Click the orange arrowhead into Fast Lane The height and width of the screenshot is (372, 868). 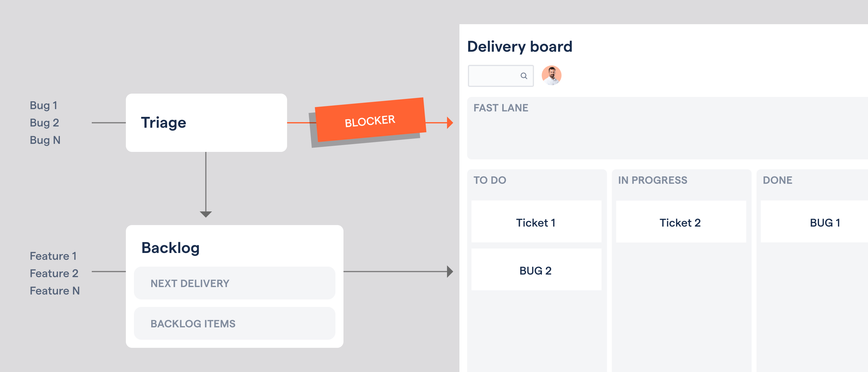[449, 123]
